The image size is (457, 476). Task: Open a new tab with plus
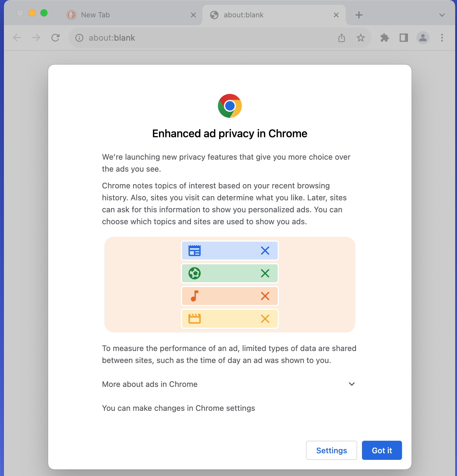[x=359, y=15]
